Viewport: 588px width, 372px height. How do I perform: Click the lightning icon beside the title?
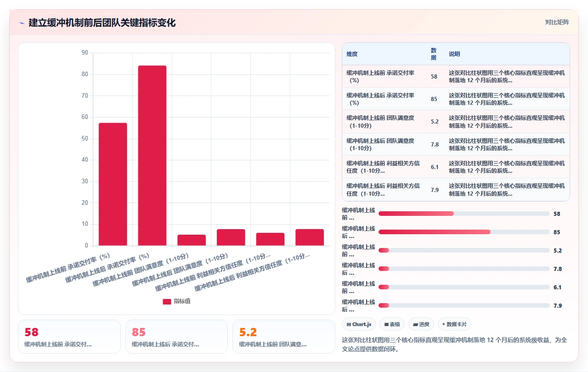[x=22, y=23]
